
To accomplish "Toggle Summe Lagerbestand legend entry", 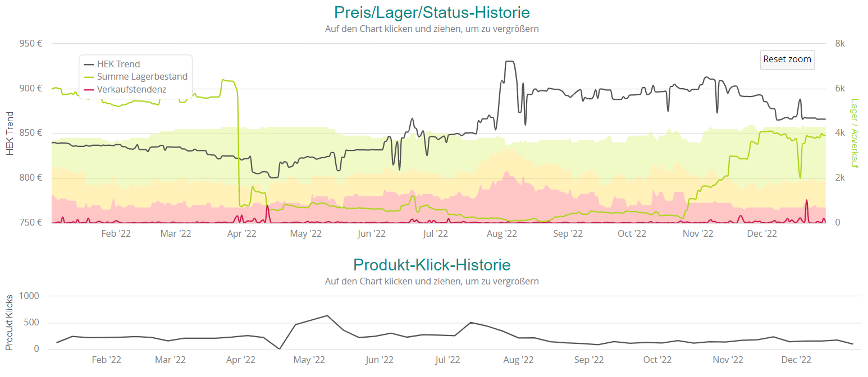I will (x=142, y=77).
